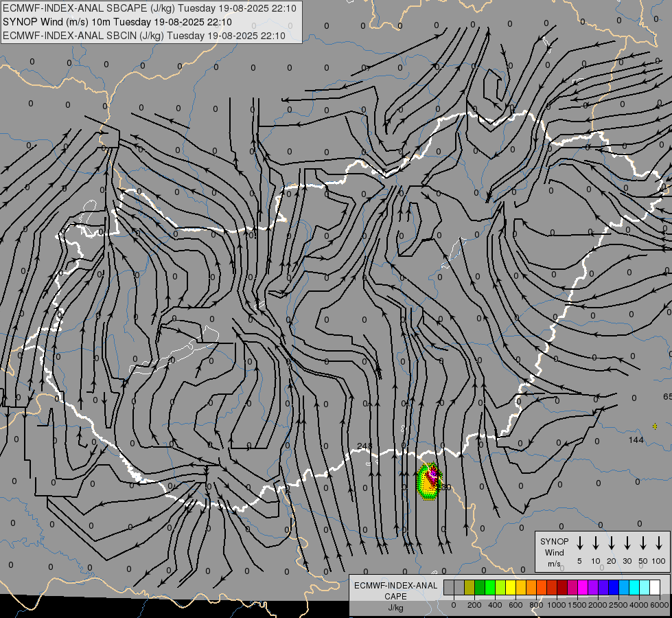The height and width of the screenshot is (618, 672).
Task: Choose the white swatch at scale end
Action: 654,587
